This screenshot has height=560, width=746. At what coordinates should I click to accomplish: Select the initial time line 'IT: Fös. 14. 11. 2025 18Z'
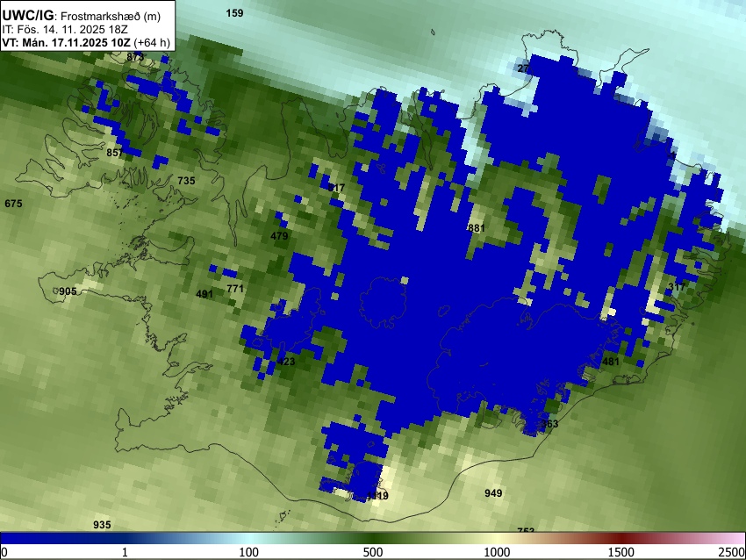[65, 29]
